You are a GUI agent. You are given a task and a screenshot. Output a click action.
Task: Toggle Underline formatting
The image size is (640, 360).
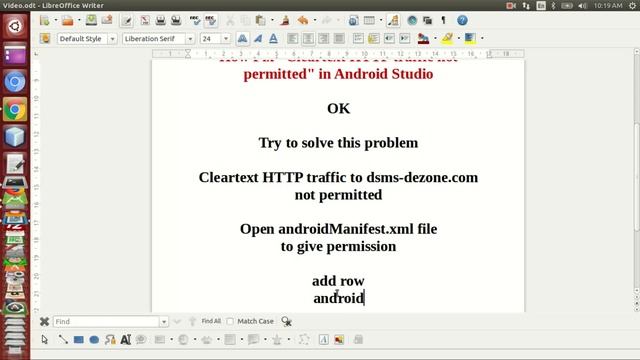click(x=273, y=38)
